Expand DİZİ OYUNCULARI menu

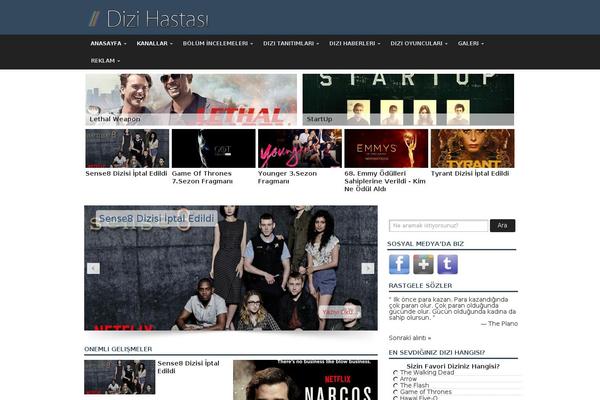pyautogui.click(x=419, y=44)
